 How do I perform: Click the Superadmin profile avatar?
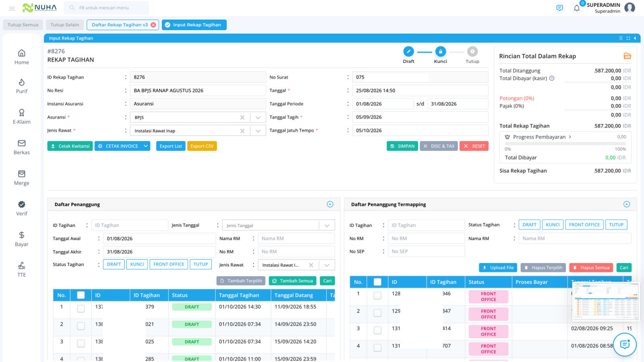(630, 8)
